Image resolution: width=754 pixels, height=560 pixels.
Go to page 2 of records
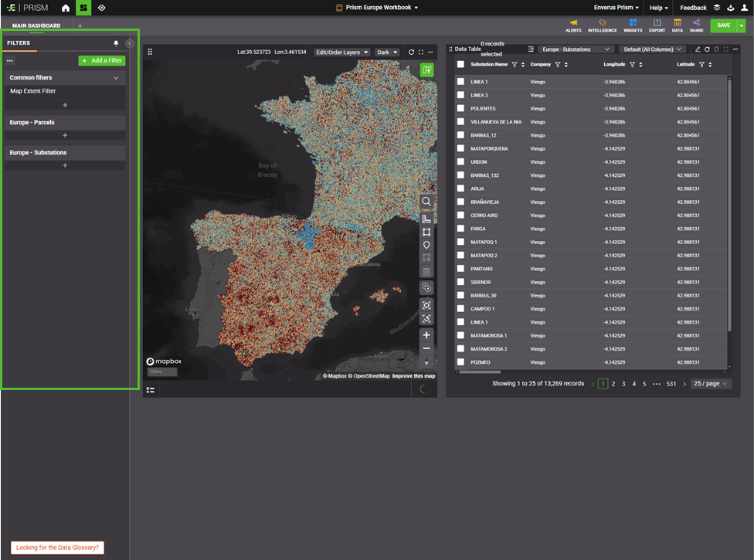pos(613,384)
